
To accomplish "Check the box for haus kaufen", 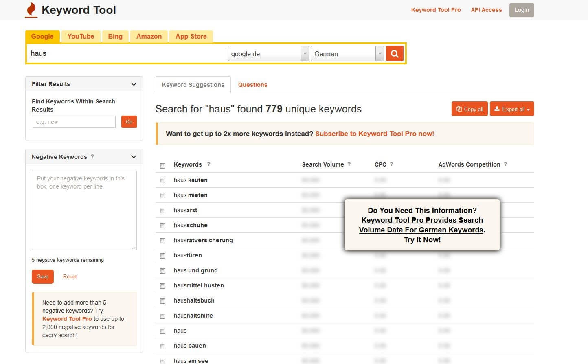I will coord(162,180).
